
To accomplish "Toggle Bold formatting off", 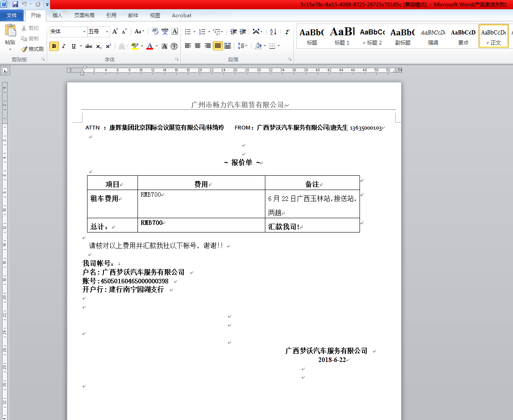I will pos(54,46).
